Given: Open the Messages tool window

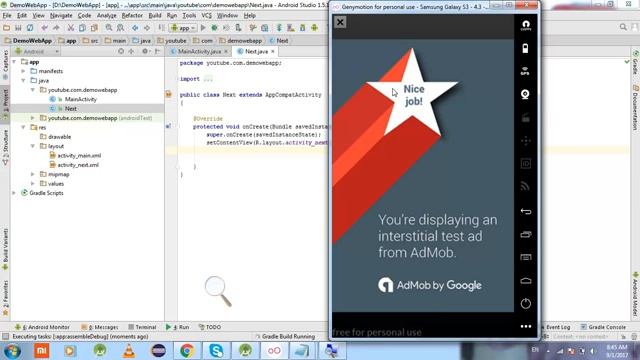Looking at the screenshot, I should pos(100,327).
